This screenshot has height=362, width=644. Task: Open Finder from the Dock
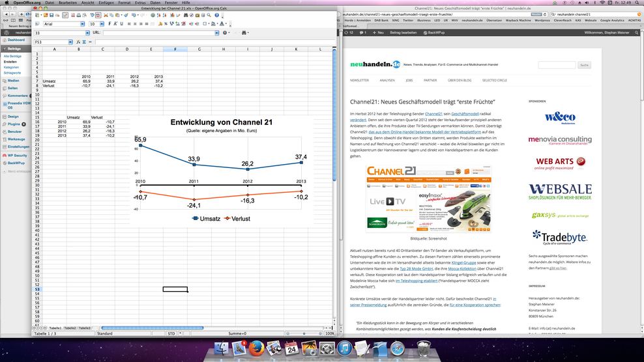pos(221,348)
